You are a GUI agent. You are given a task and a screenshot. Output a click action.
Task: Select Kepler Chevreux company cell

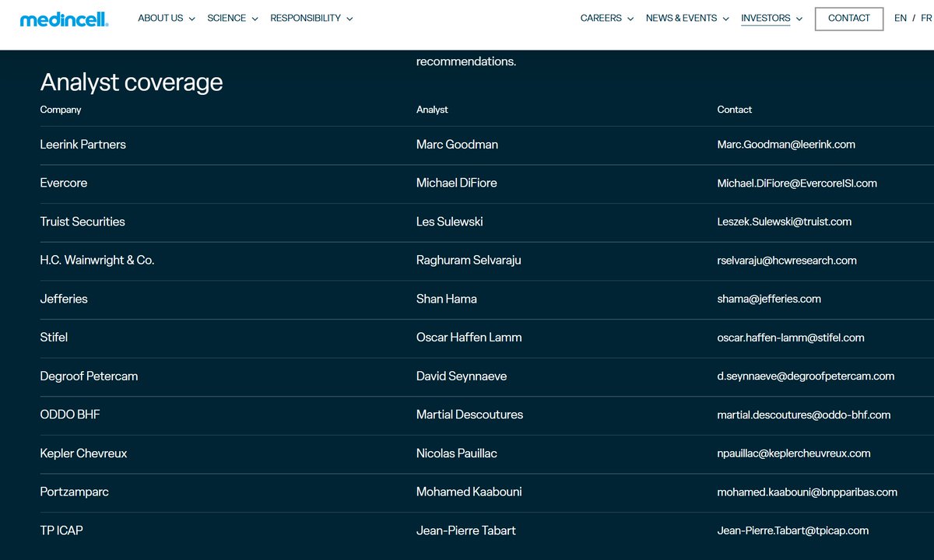click(x=83, y=453)
